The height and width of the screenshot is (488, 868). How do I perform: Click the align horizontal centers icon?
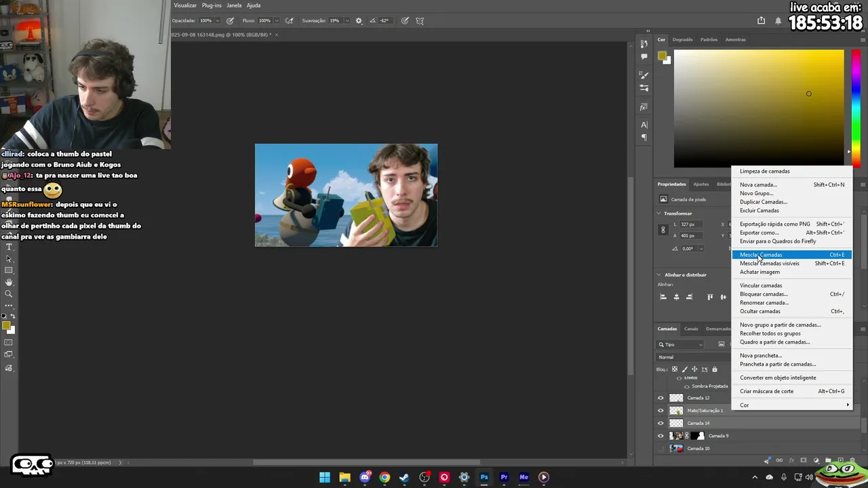(x=676, y=297)
